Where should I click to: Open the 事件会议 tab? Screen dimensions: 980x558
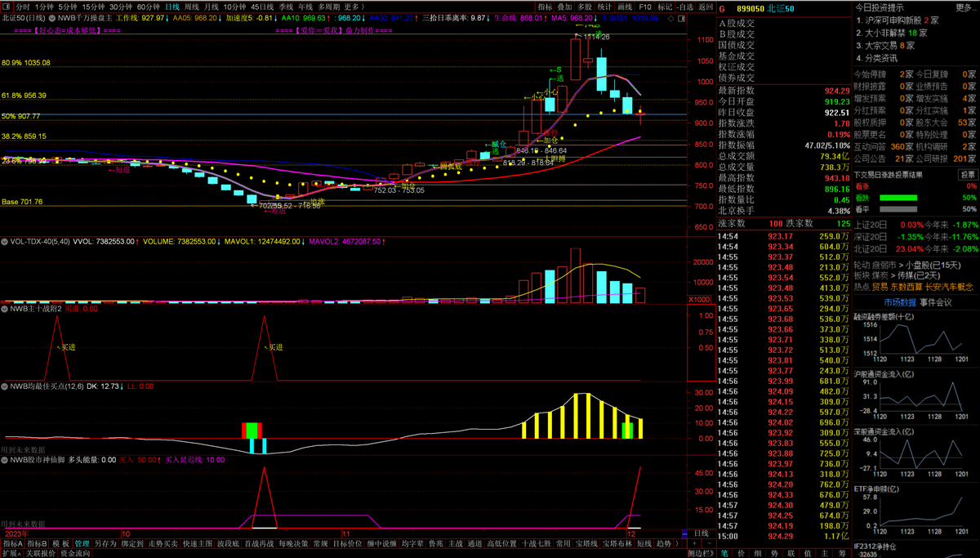[x=936, y=302]
